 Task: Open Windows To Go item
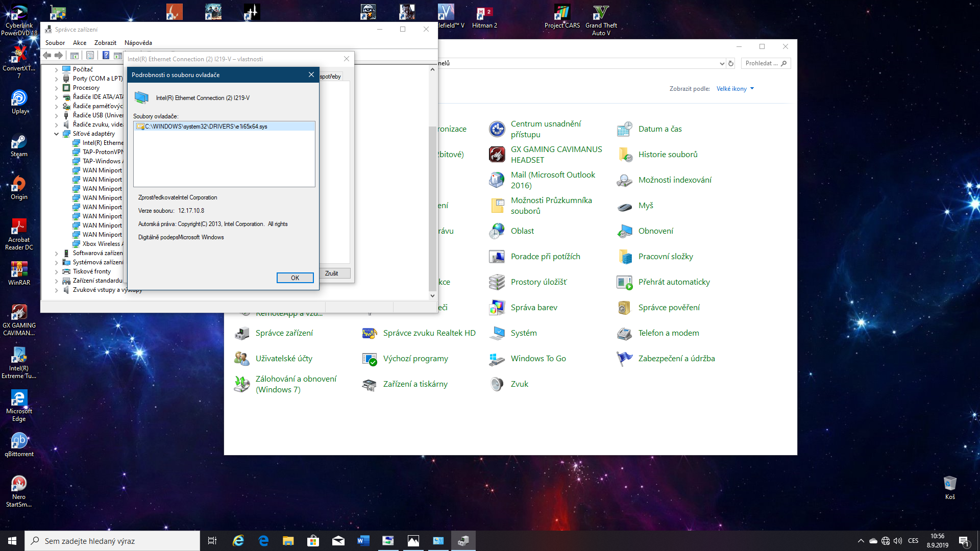point(538,359)
